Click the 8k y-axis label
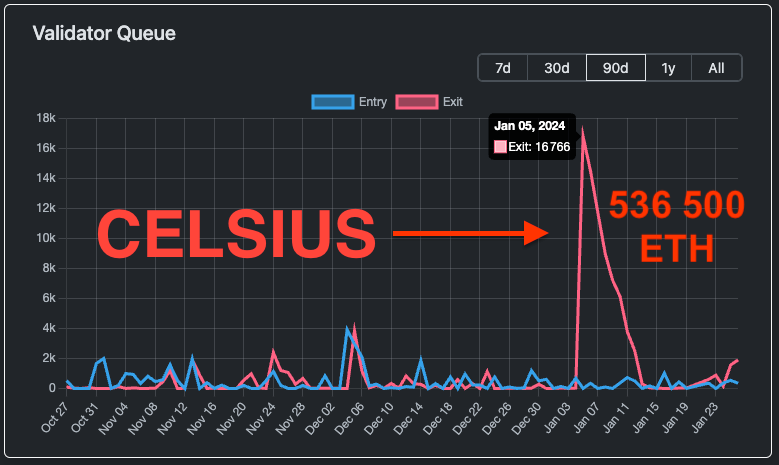779x465 pixels. pyautogui.click(x=49, y=268)
